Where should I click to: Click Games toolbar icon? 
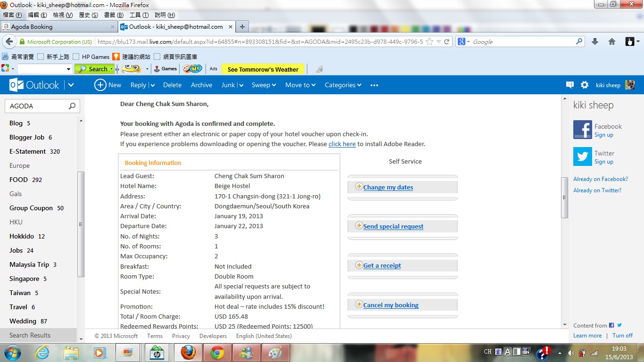tap(165, 69)
